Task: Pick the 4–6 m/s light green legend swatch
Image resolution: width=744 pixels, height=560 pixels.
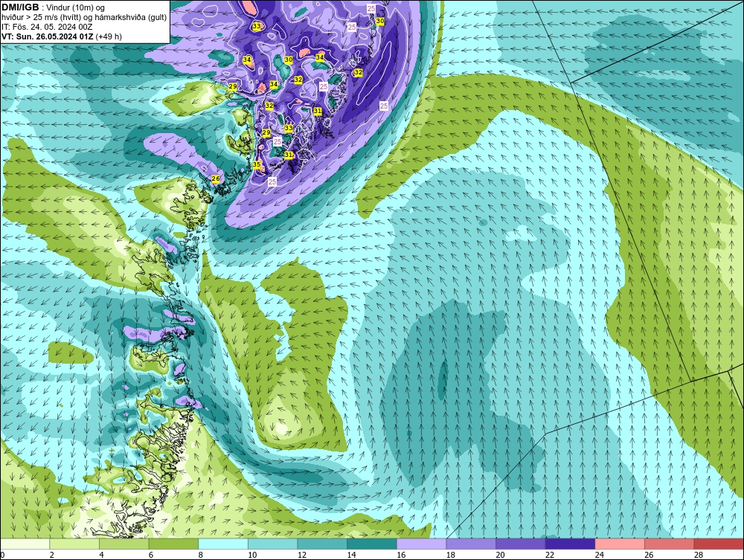Action: (124, 544)
